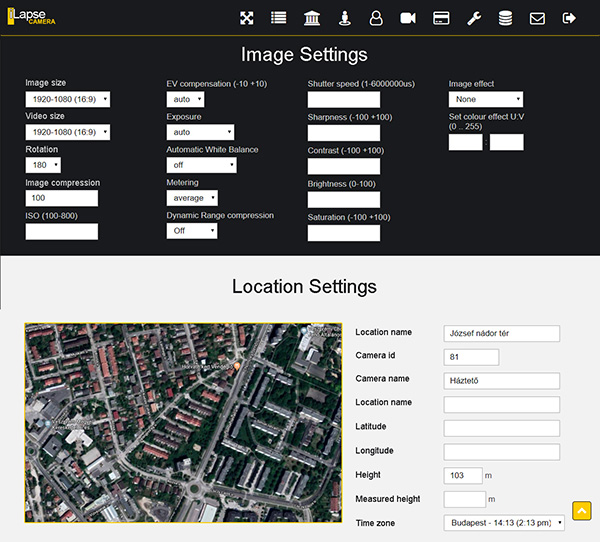
Task: Click the fullscreen expand arrows icon
Action: pos(247,18)
